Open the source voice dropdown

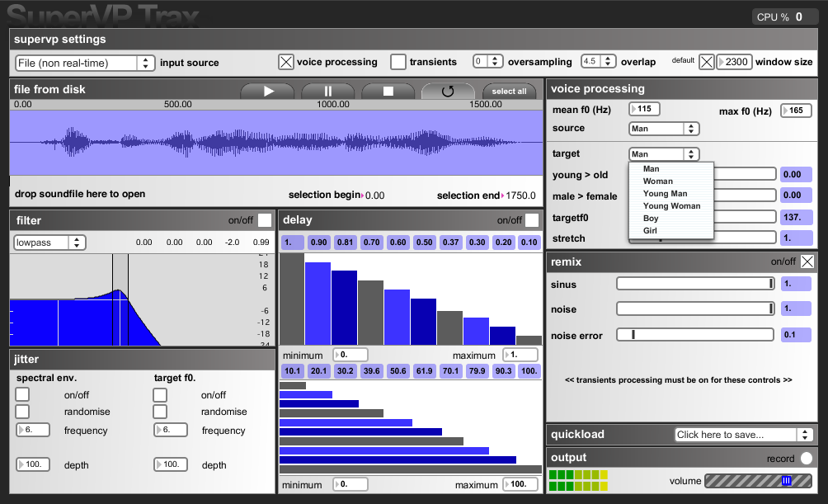point(665,129)
